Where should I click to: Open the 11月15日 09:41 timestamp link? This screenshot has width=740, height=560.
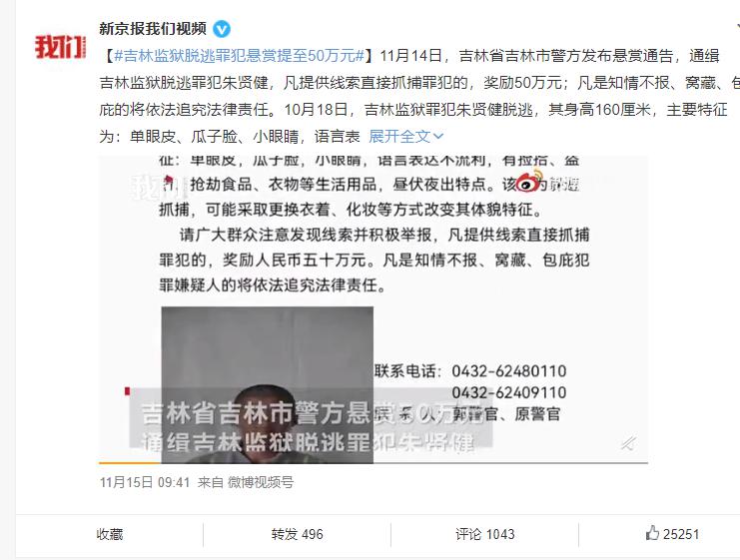point(145,482)
